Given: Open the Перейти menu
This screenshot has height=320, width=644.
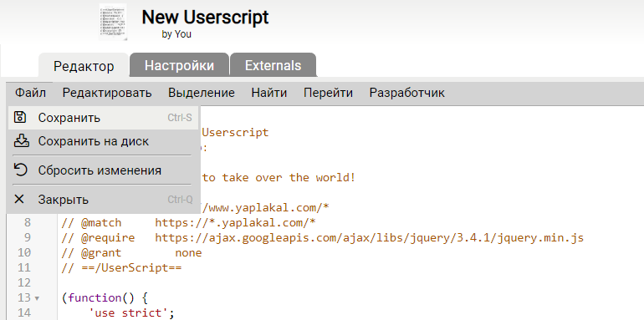Looking at the screenshot, I should click(328, 93).
